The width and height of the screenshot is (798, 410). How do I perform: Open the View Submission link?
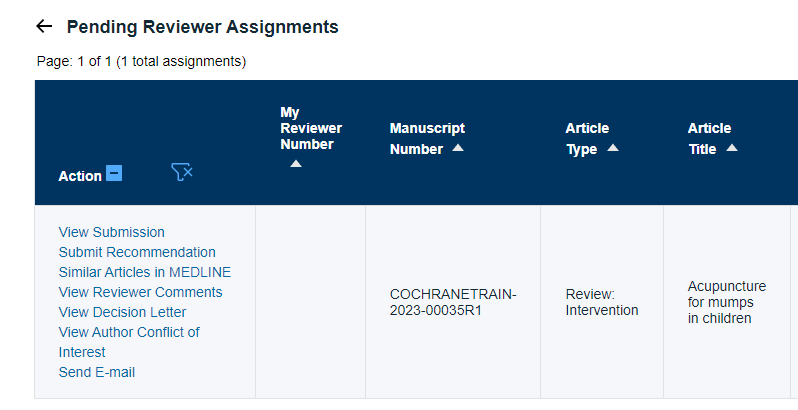(x=112, y=232)
